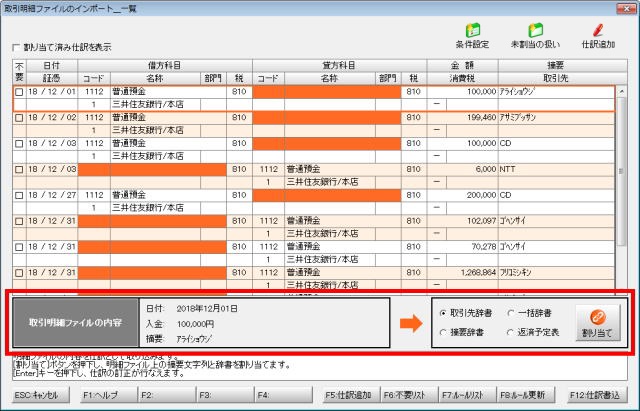Open the 条件設定 icon
This screenshot has height=411, width=640.
click(472, 36)
